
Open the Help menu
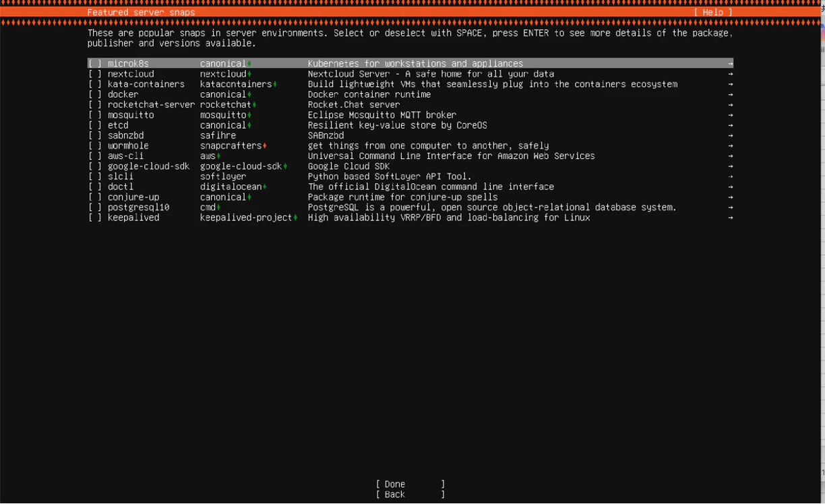point(712,12)
